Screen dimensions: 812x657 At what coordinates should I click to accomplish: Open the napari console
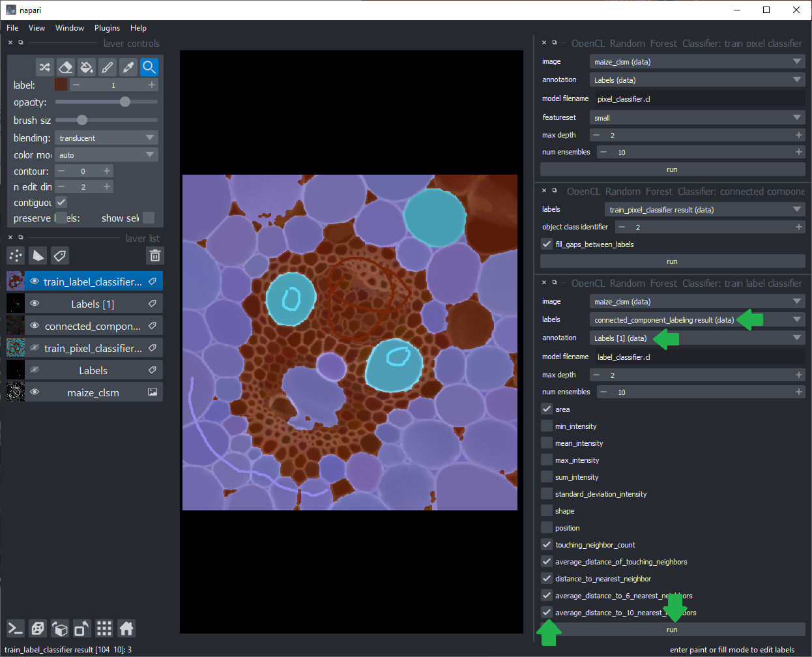(x=16, y=628)
